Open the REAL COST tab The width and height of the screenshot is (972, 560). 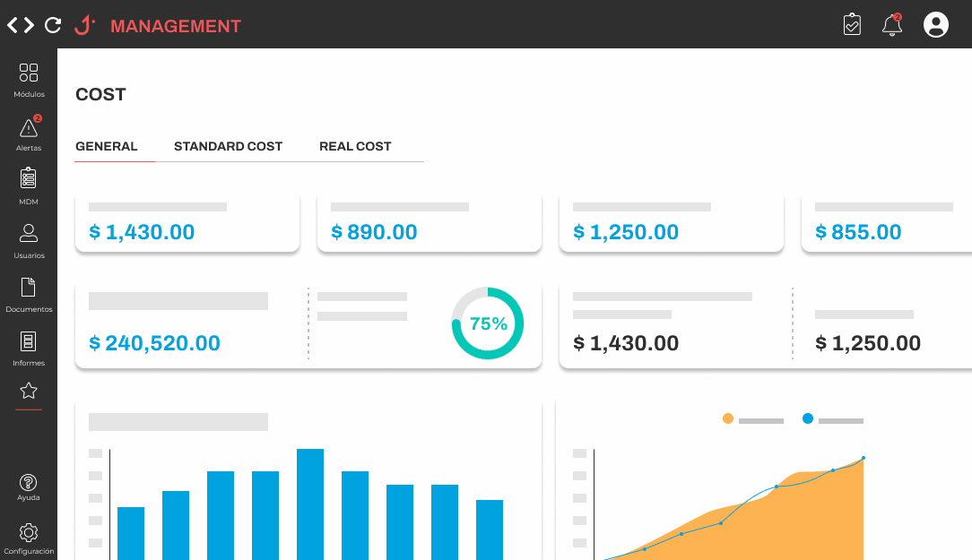[x=355, y=146]
